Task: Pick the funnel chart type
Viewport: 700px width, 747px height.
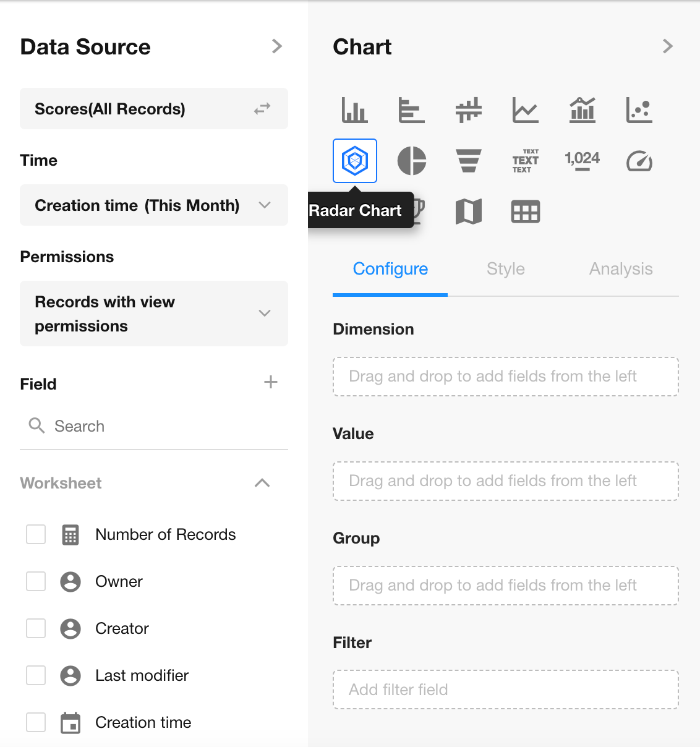Action: [468, 161]
